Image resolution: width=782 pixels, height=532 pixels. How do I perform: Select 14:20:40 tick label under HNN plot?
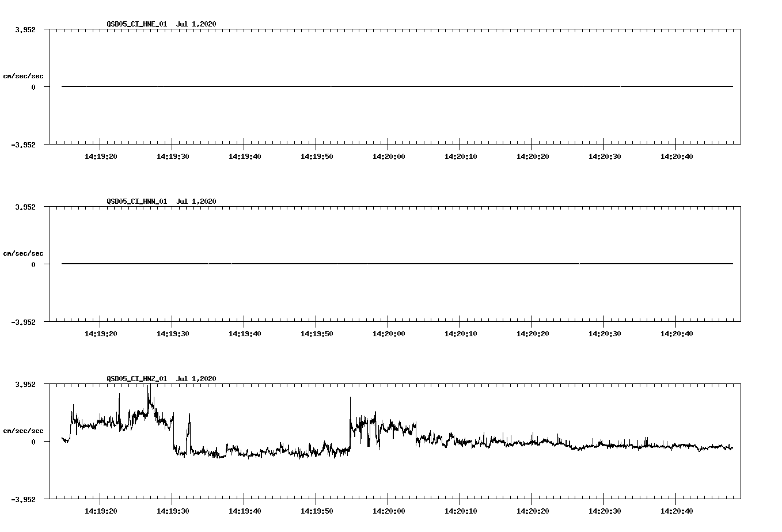pyautogui.click(x=677, y=334)
